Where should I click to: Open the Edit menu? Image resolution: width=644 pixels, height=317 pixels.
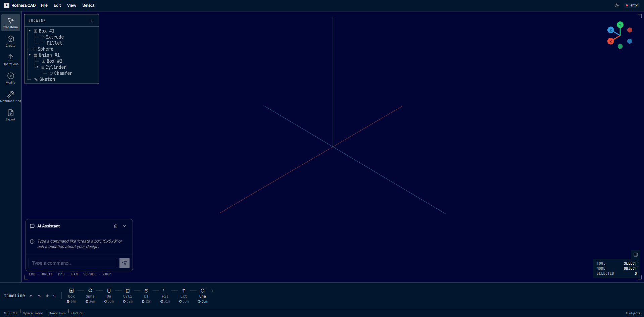(x=57, y=5)
